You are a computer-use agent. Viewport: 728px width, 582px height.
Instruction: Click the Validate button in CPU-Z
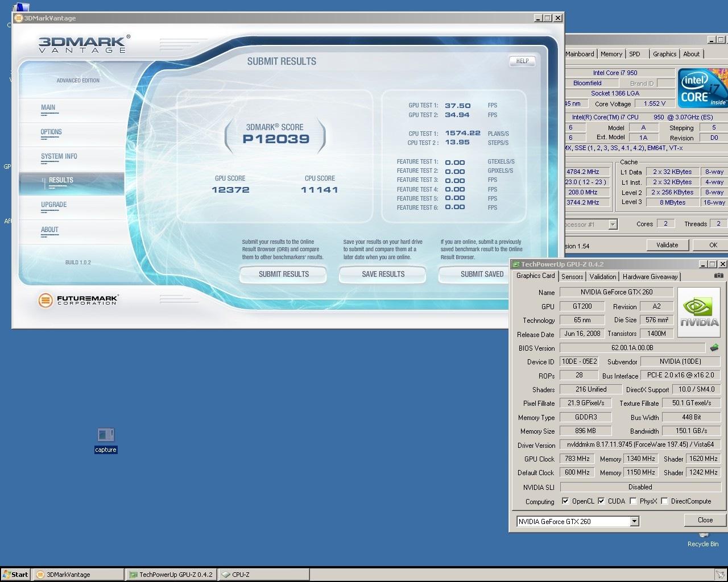(x=667, y=245)
